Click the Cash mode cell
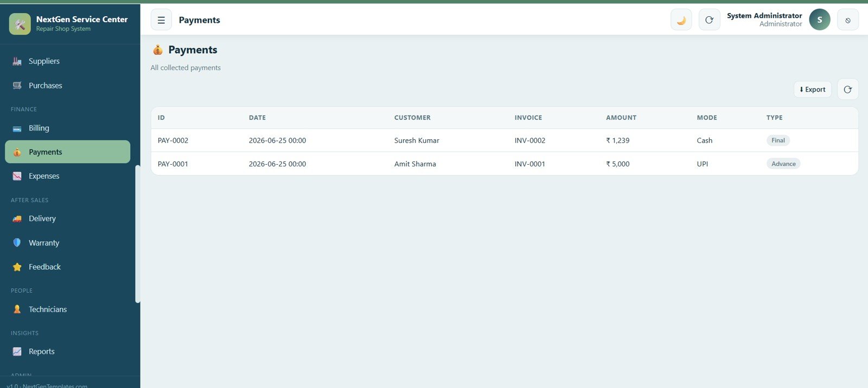The image size is (868, 388). coord(705,140)
